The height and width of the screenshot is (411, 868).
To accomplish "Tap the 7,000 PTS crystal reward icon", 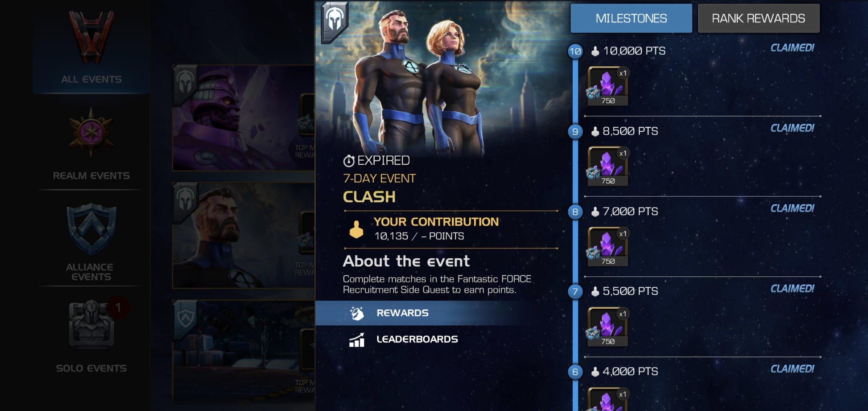I will coord(608,247).
